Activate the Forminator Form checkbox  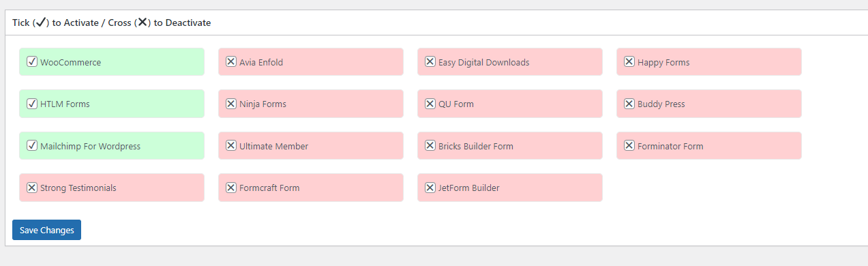(x=629, y=145)
